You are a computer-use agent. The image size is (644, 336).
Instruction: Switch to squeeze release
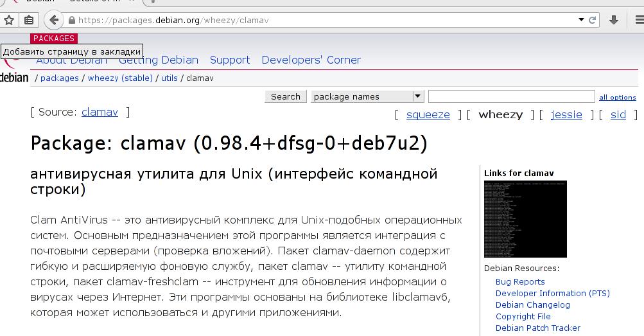click(x=428, y=114)
